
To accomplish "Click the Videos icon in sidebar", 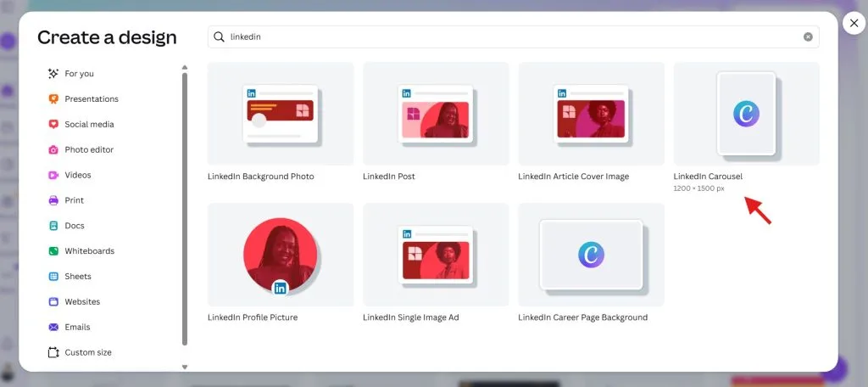I will tap(53, 175).
